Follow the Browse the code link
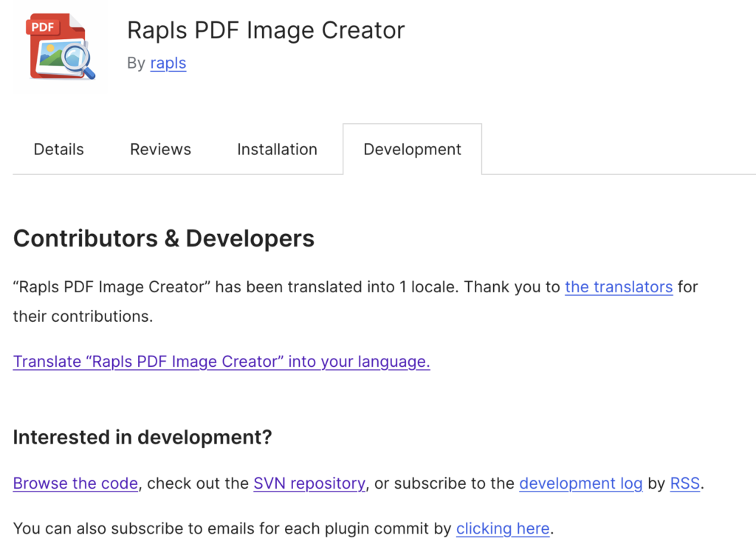 75,483
